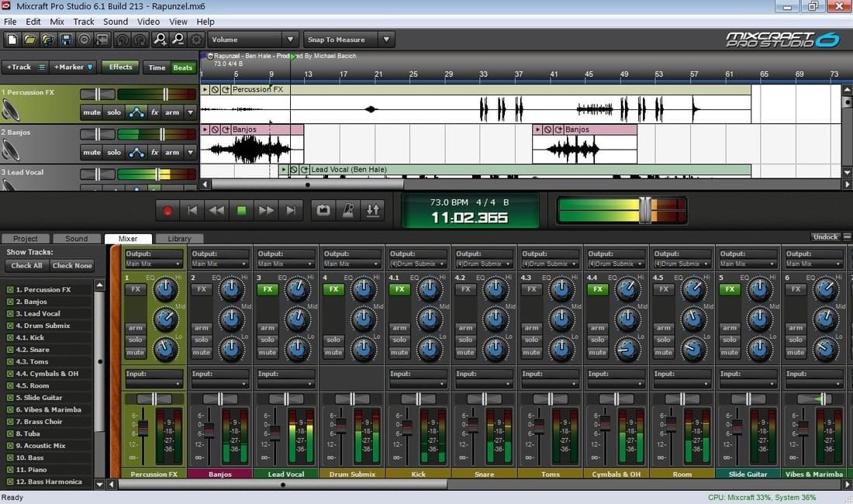Click the Check None button
Screen dimensions: 853x504
tap(72, 266)
